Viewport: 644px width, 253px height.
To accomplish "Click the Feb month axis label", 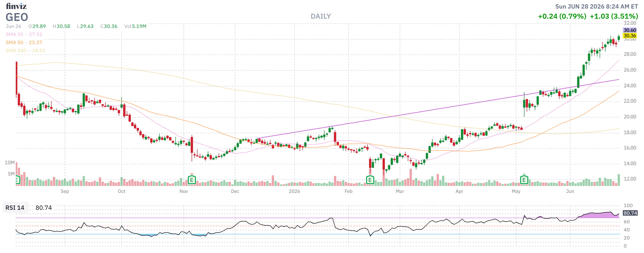I will click(349, 191).
